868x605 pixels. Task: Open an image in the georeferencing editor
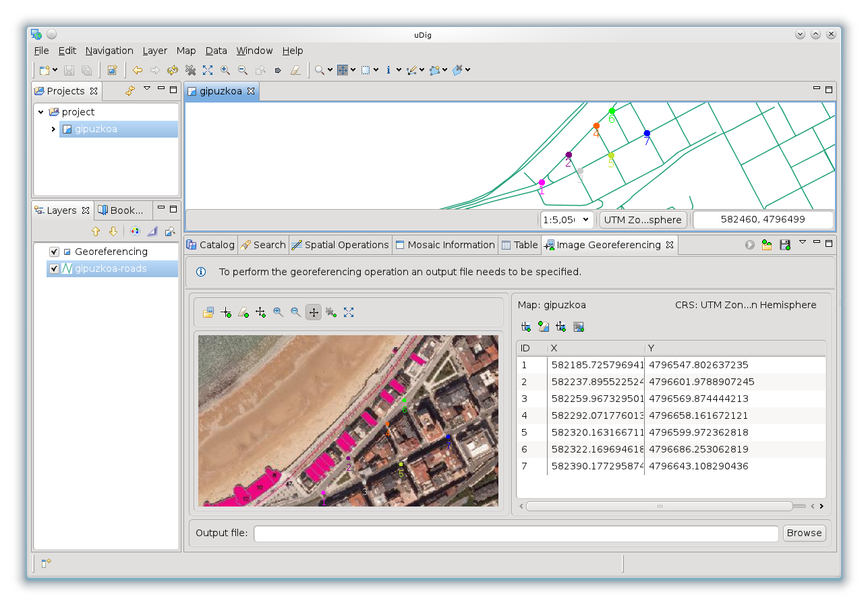(208, 312)
